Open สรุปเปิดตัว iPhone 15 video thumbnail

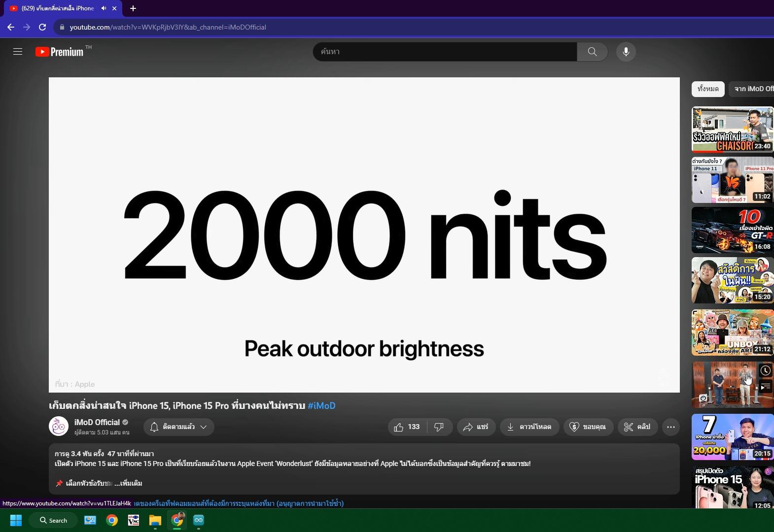[x=733, y=487]
